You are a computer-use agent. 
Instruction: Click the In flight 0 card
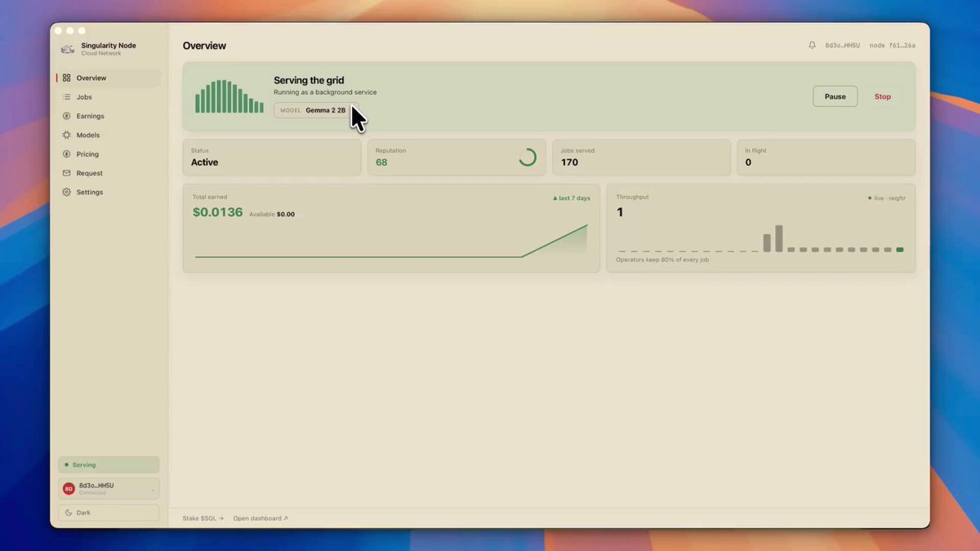tap(826, 158)
